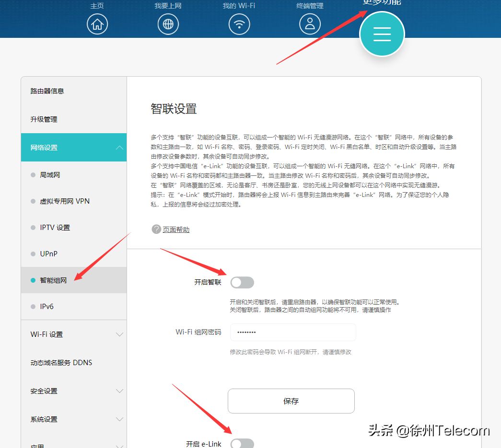The height and width of the screenshot is (448, 501).
Task: Toggle the 开启智联 switch
Action: [x=242, y=283]
